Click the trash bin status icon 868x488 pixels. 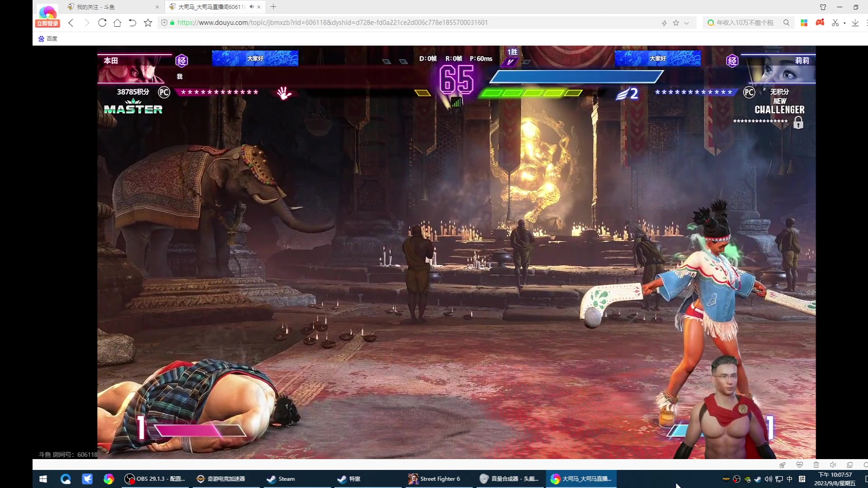click(816, 465)
